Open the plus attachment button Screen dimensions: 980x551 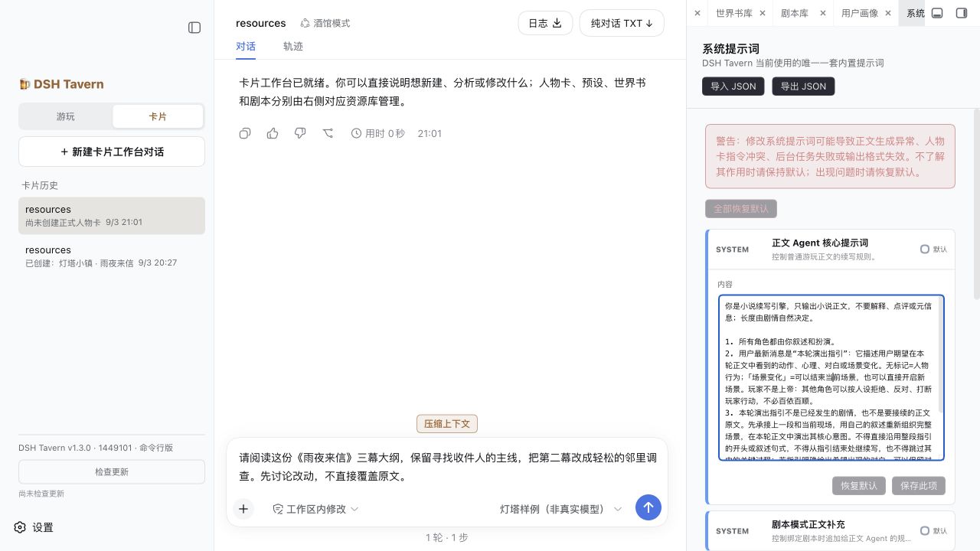click(243, 509)
